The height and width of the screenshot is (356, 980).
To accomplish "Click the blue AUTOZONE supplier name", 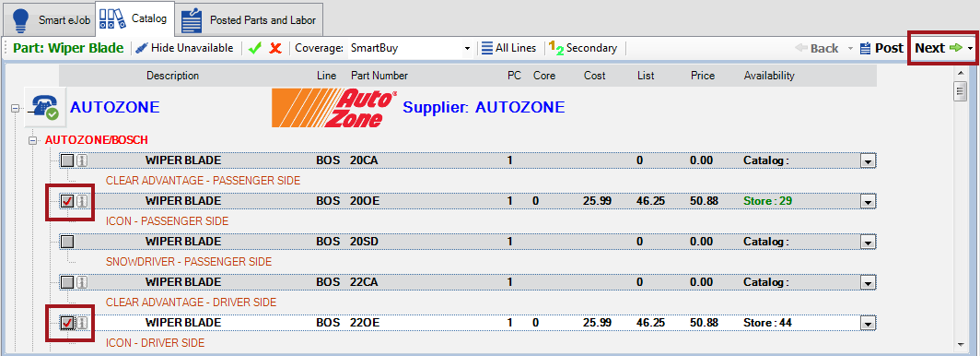I will pos(115,108).
